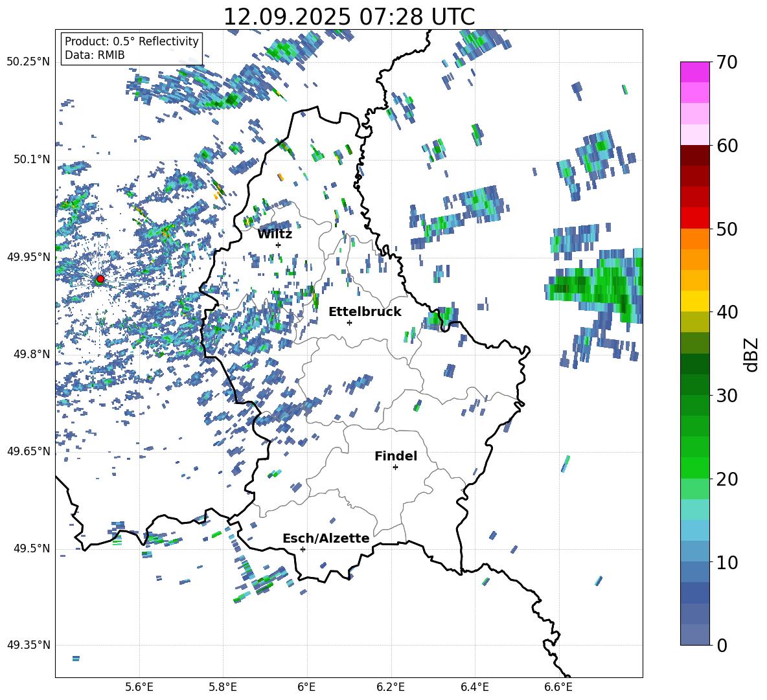Click the Findel station cross marker
Image resolution: width=767 pixels, height=700 pixels.
pyautogui.click(x=395, y=468)
